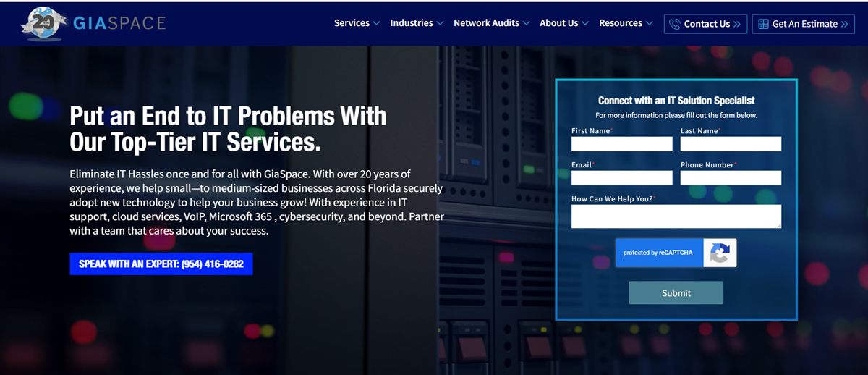Focus the Phone Number input field
This screenshot has height=375, width=868.
click(731, 177)
